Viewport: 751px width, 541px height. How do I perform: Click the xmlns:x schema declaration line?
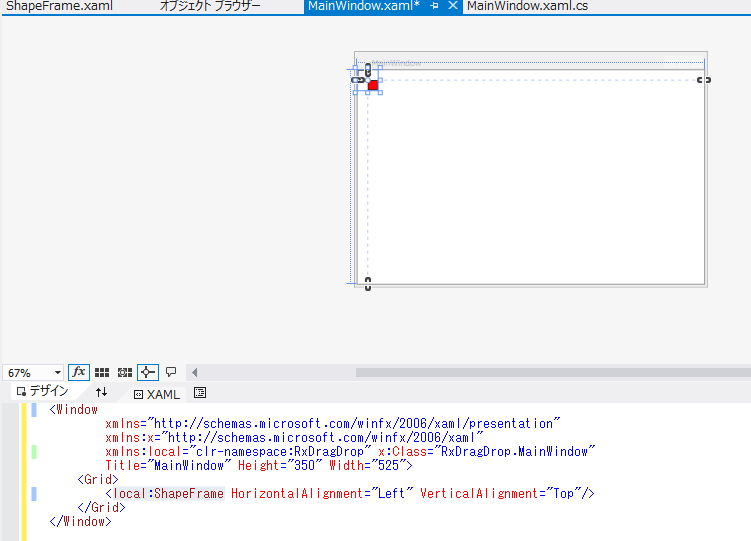pos(294,438)
